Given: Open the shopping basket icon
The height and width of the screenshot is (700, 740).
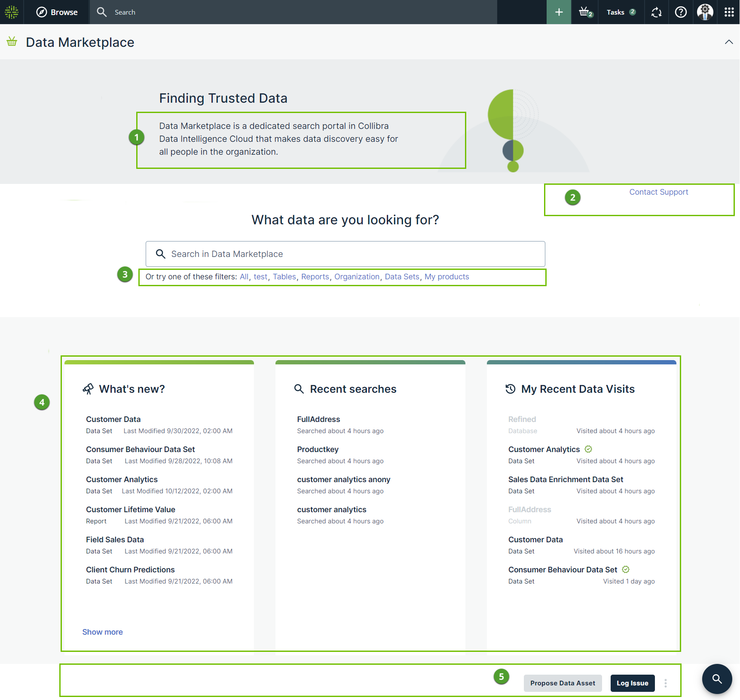Looking at the screenshot, I should (x=584, y=12).
